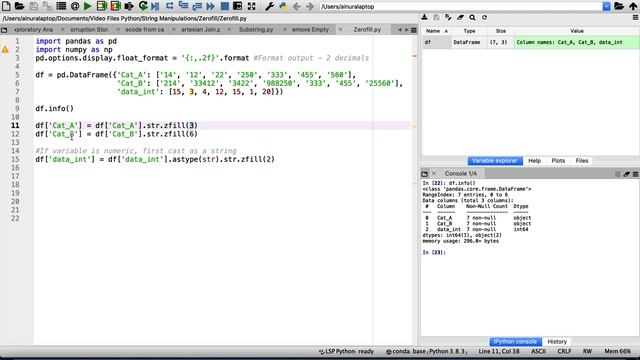Browse editor tabs folder icon
The image size is (640, 360).
[x=4, y=30]
